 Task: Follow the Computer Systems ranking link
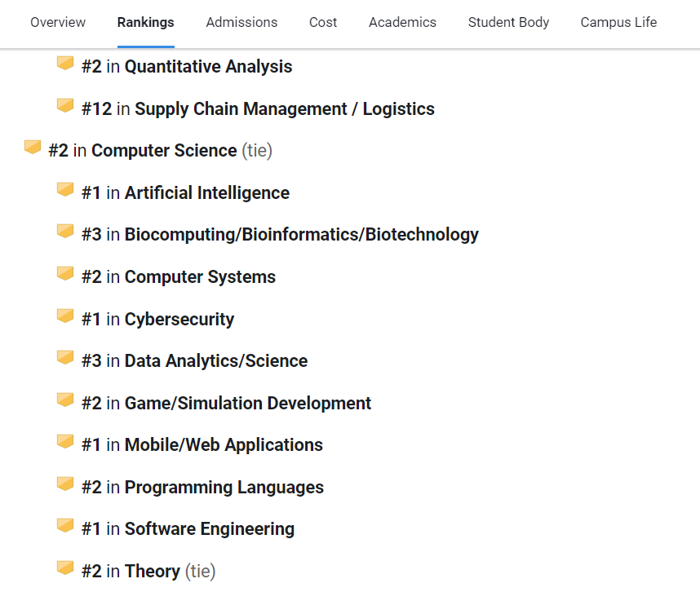tap(200, 277)
